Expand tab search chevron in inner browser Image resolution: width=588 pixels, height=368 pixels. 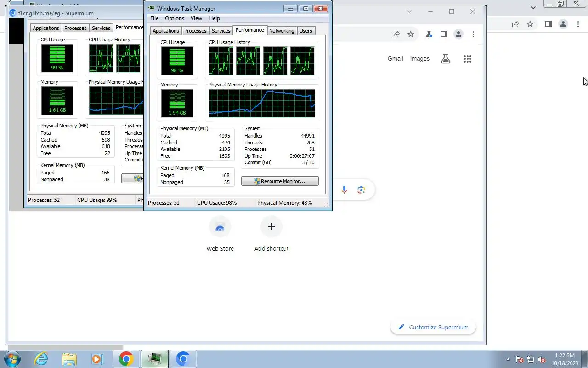[x=409, y=11]
